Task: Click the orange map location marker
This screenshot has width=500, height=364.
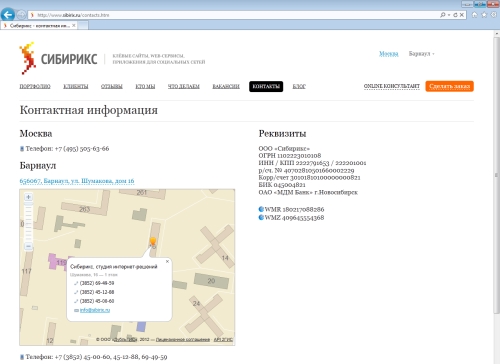Action: 153,242
